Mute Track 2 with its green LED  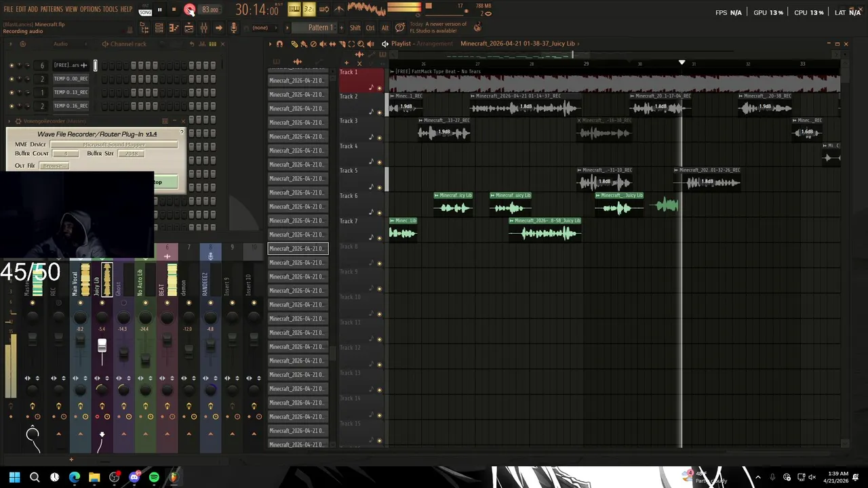tap(379, 113)
